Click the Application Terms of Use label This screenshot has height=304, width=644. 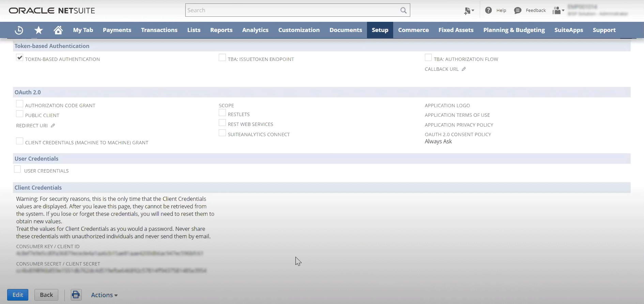click(x=457, y=115)
